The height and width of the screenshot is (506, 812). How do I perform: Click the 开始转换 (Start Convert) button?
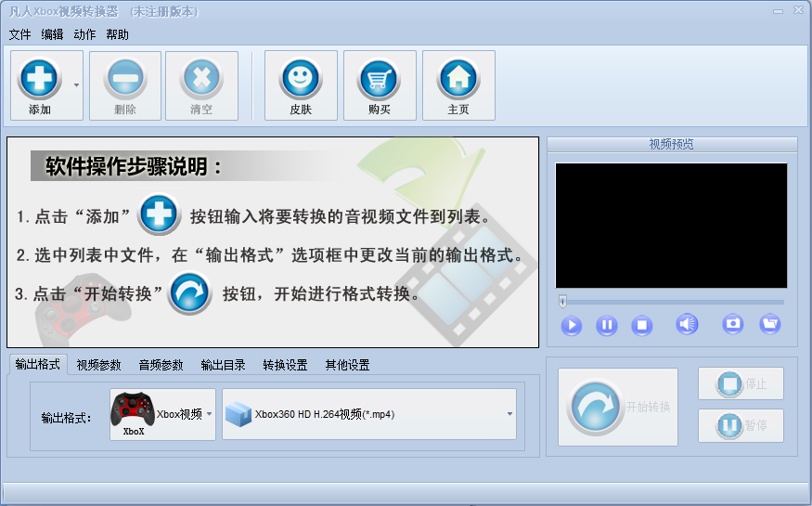pos(618,407)
